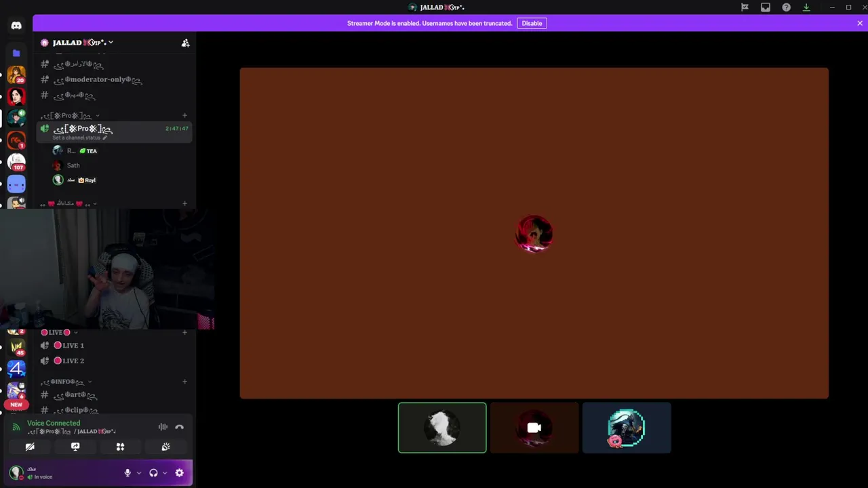Click the 2:47:47 call timer

(177, 129)
